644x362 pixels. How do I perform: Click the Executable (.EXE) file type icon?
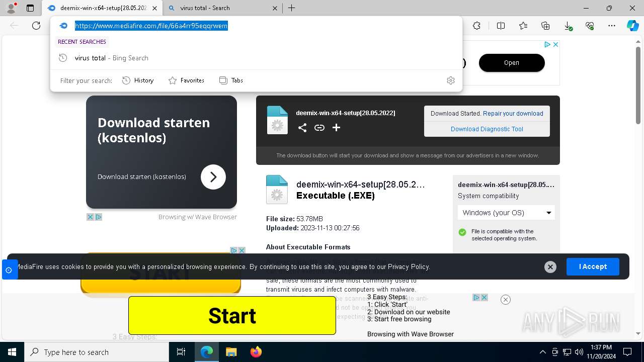pyautogui.click(x=277, y=190)
